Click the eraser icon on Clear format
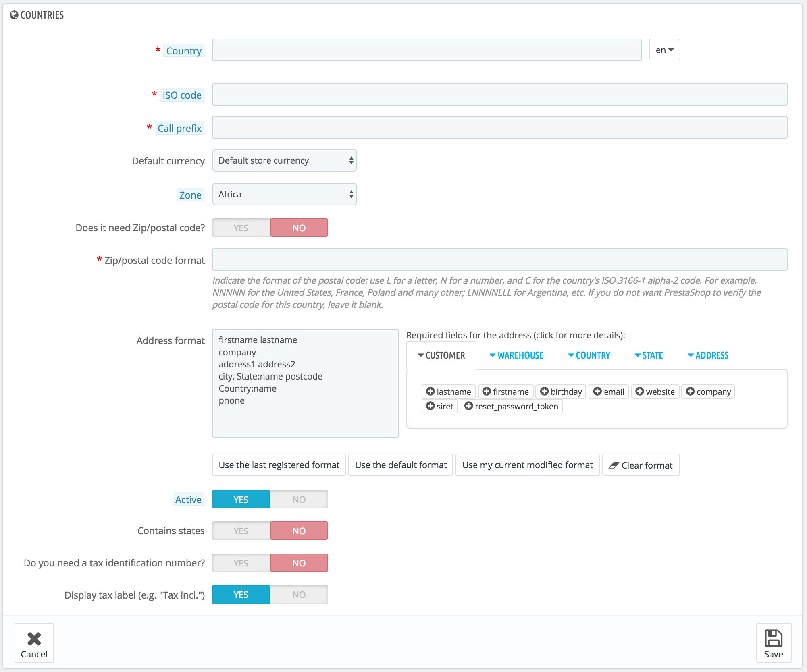Image resolution: width=807 pixels, height=672 pixels. point(614,465)
